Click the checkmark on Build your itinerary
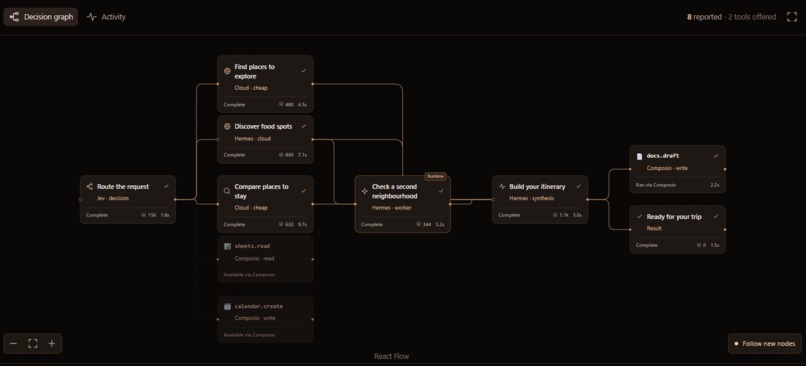 [x=578, y=187]
